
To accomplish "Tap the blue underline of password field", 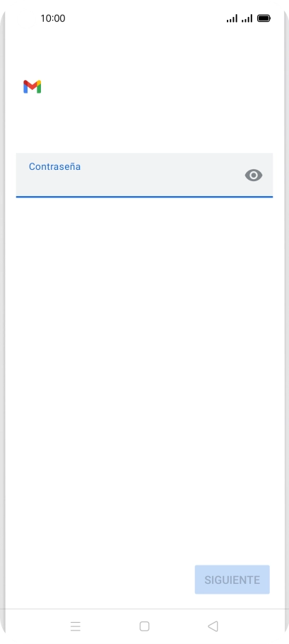I will tap(144, 197).
